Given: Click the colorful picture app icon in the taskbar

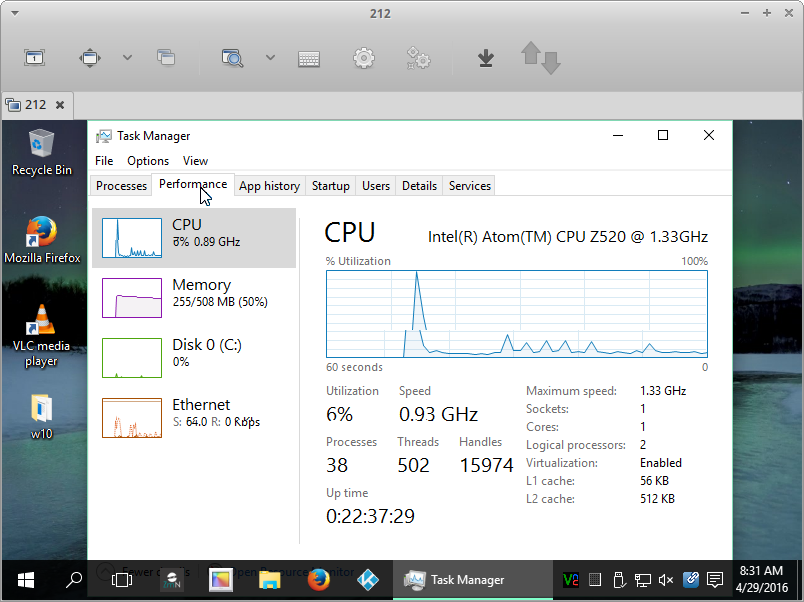Looking at the screenshot, I should pyautogui.click(x=220, y=580).
